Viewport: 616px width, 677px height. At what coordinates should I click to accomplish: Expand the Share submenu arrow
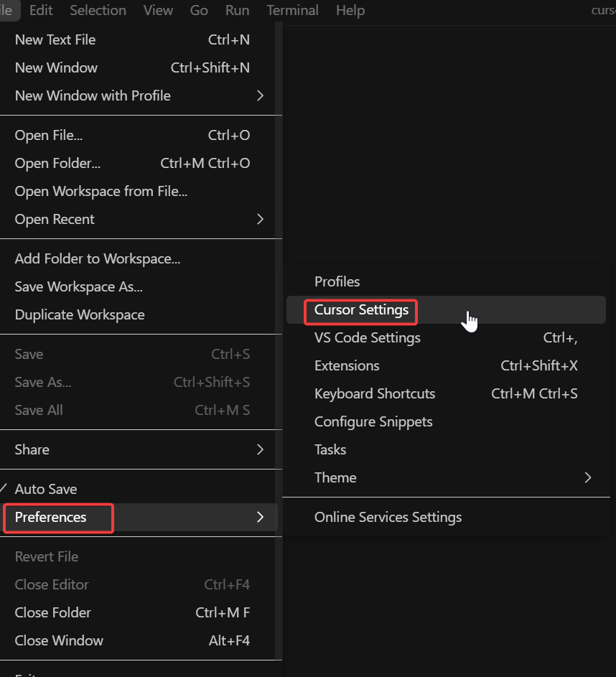pos(260,450)
